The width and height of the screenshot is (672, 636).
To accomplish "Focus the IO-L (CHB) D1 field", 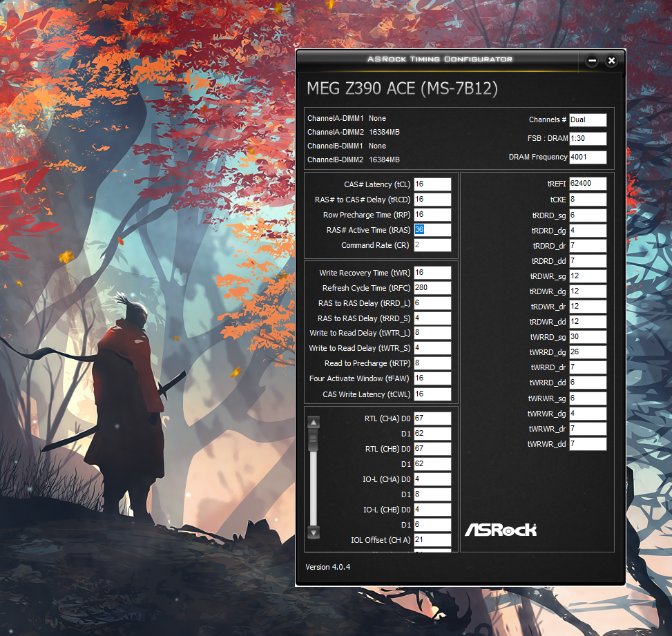I will [x=432, y=525].
